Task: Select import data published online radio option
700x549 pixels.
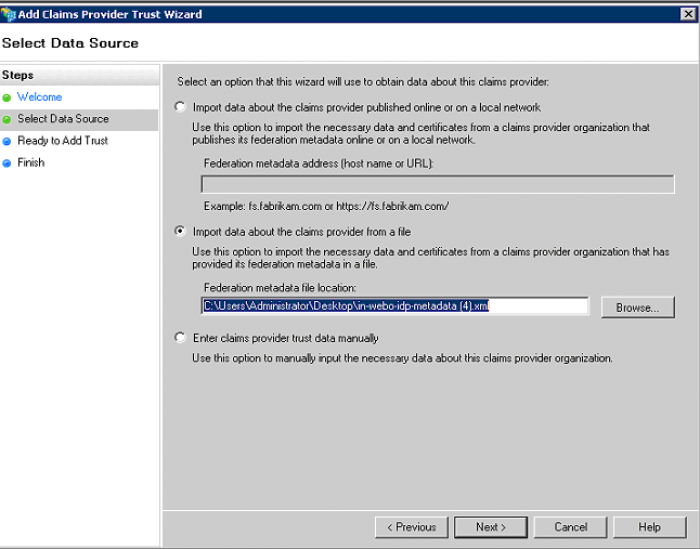Action: [x=180, y=107]
